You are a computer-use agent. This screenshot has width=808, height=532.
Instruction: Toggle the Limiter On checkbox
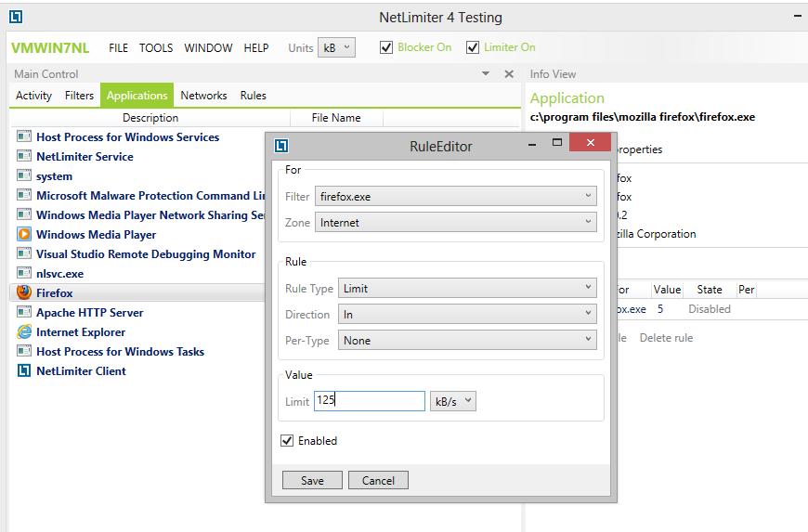473,47
